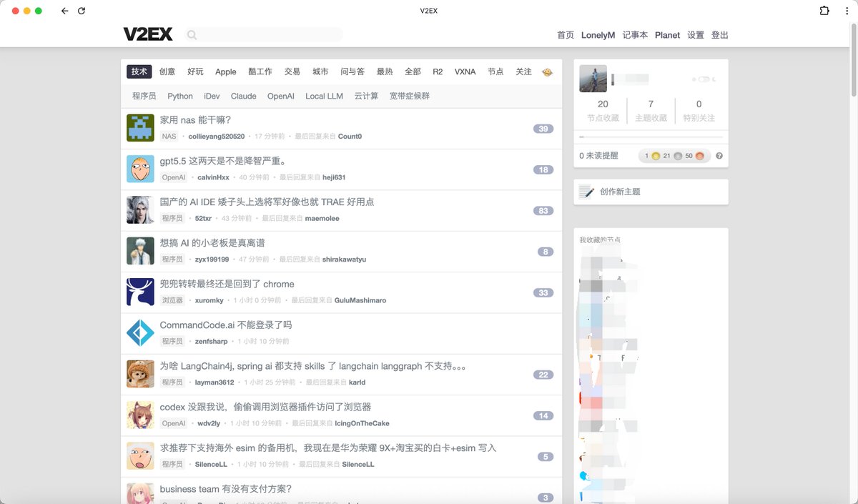Click avatar of collieyang520520's NAS topic
Screen dimensions: 858x504
click(x=140, y=127)
